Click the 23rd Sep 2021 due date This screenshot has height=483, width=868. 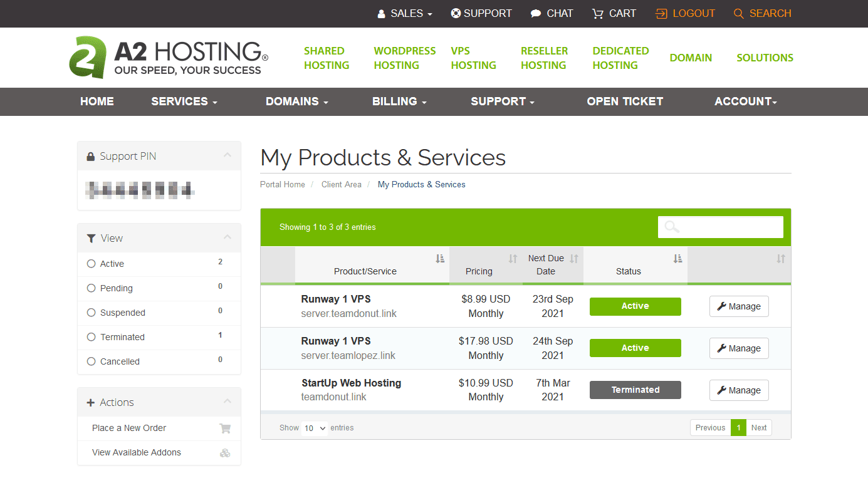click(x=553, y=306)
